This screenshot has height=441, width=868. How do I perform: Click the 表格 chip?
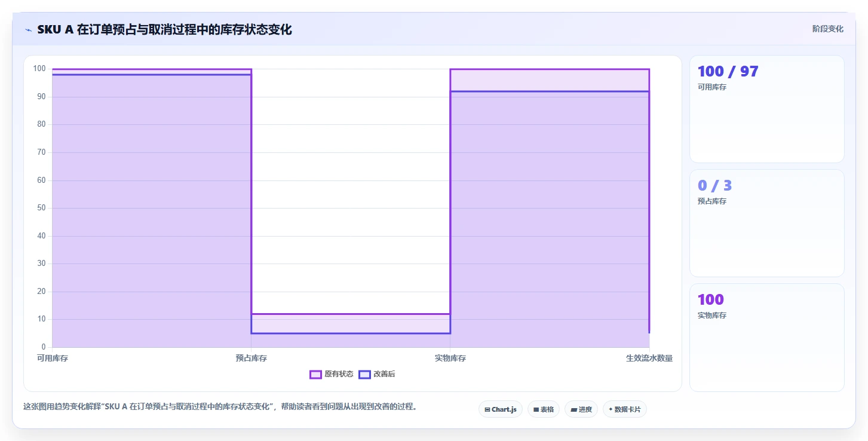pyautogui.click(x=544, y=409)
